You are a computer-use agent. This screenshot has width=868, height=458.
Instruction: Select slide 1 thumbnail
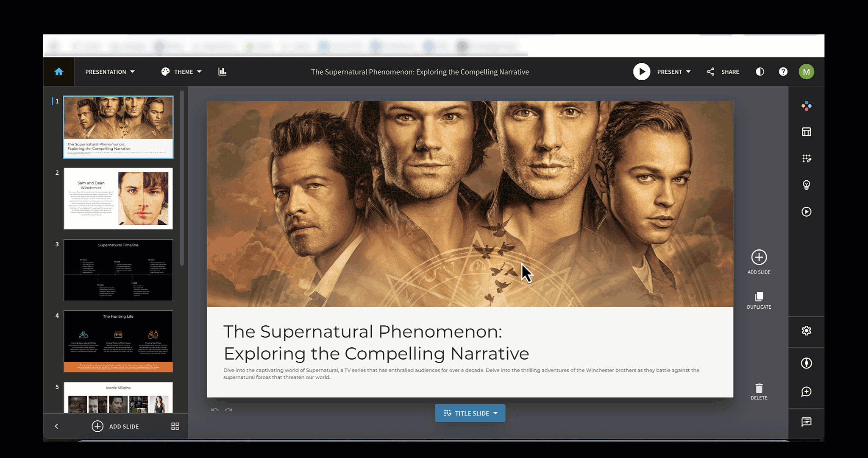click(118, 127)
